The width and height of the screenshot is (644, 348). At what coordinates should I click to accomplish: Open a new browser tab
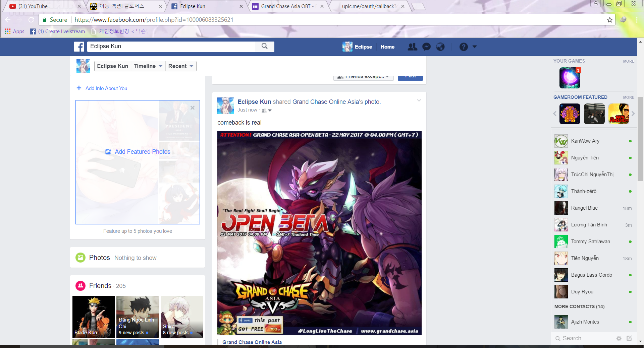point(418,6)
